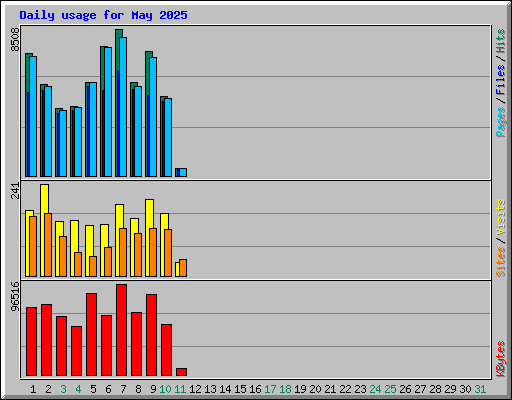Click the "Files" legend label
Screen dimensions: 512x400
500,79
